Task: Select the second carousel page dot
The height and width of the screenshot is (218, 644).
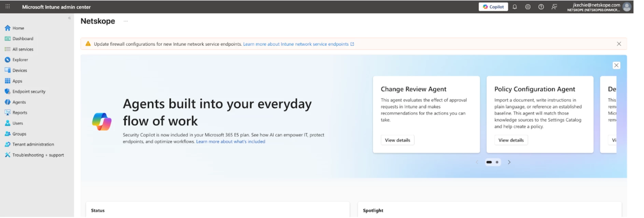Action: (x=497, y=162)
